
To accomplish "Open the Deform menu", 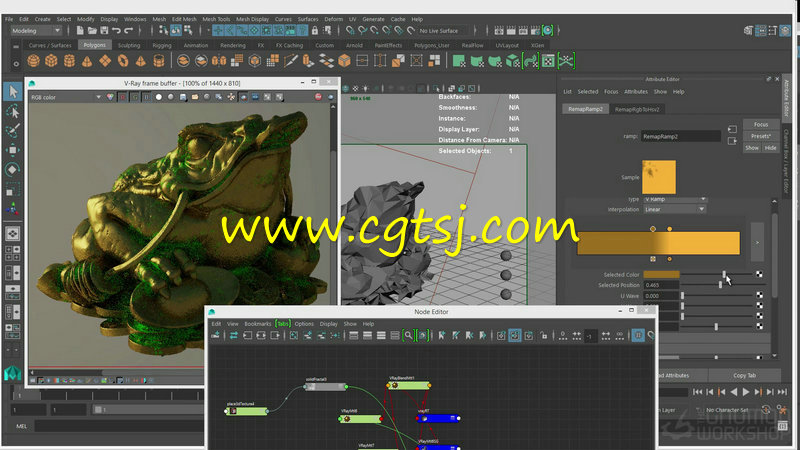I will tap(334, 19).
